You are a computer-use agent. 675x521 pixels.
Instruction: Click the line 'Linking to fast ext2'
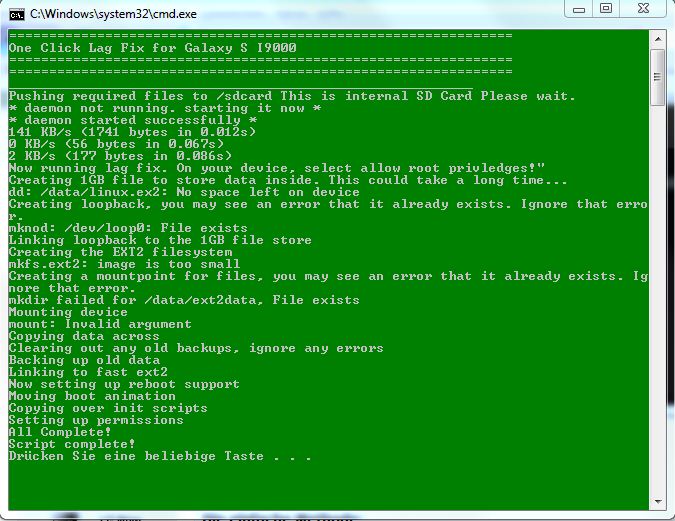[x=88, y=372]
